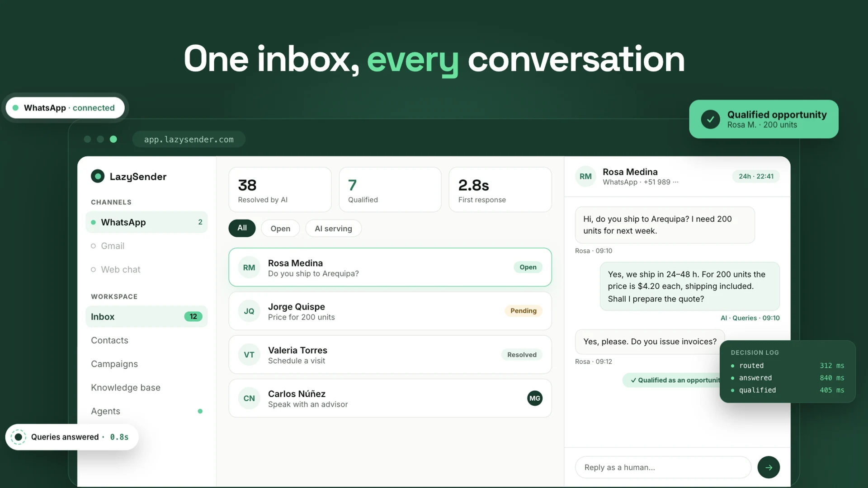The height and width of the screenshot is (488, 868).
Task: Open the WhatsApp channel
Action: click(x=146, y=222)
